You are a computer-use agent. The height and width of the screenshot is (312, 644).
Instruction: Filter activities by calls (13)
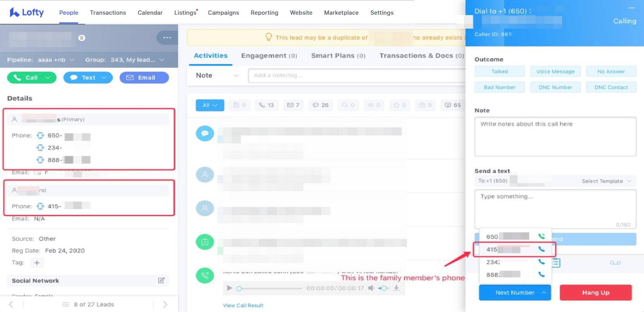pos(266,105)
